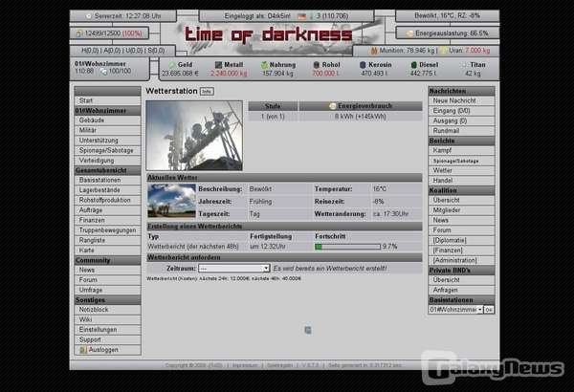This screenshot has height=392, width=574.
Task: Open Ausgang (0) messages
Action: click(462, 120)
